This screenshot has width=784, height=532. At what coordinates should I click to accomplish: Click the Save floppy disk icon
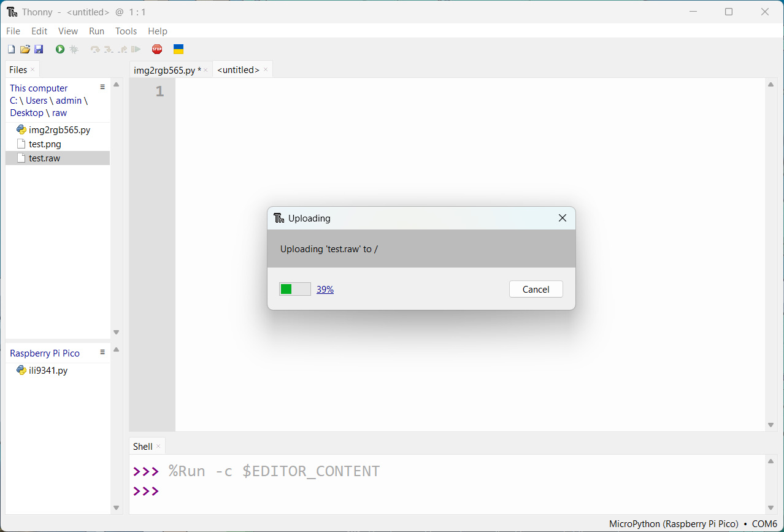pos(39,49)
